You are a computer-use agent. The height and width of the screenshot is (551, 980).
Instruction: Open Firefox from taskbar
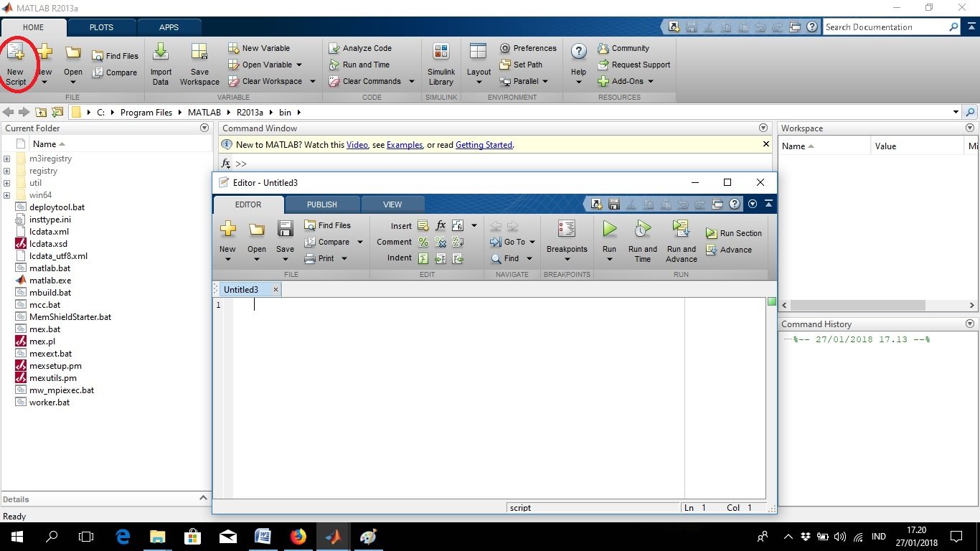point(298,537)
